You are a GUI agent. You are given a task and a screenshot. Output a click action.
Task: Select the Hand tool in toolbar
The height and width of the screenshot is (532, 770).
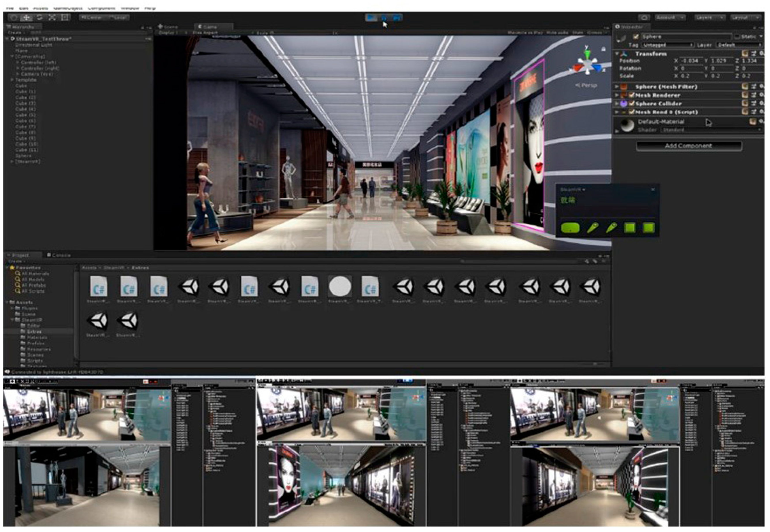(14, 17)
